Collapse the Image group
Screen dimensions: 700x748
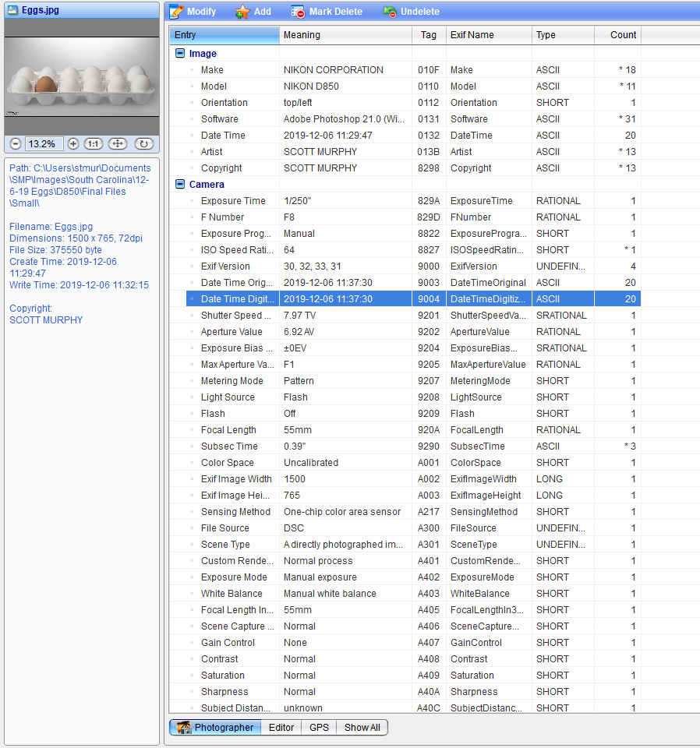pyautogui.click(x=180, y=54)
